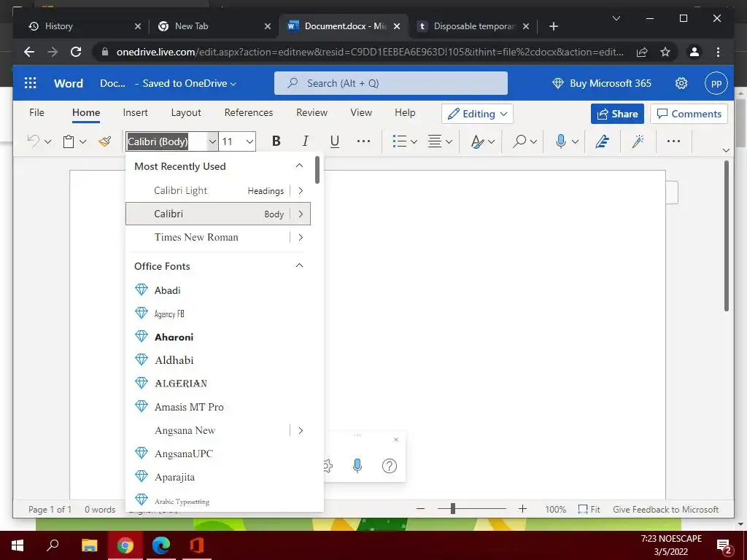This screenshot has height=560, width=747.
Task: Switch to the Review tab
Action: 311,113
